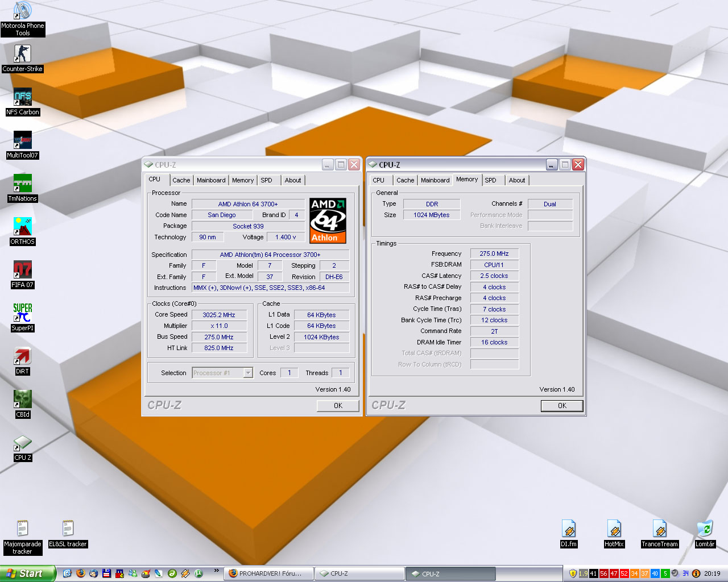Click the Windows Messenger quick launch icon
Viewport: 728px width, 582px height.
click(x=133, y=573)
